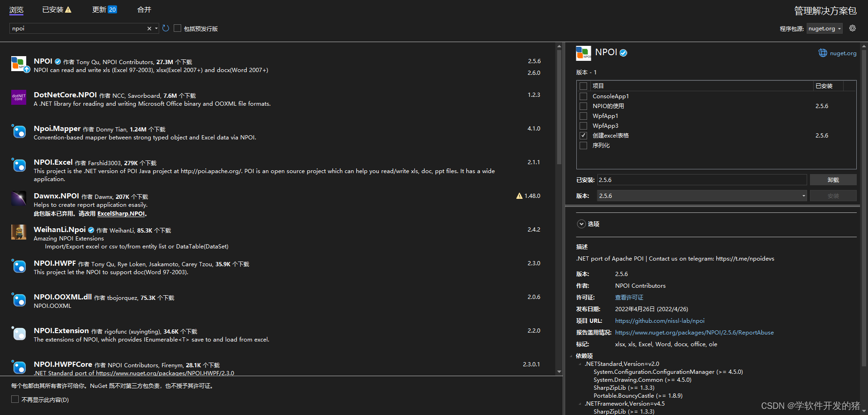
Task: Click the package list vertical scrollbar thumb
Action: coord(559,107)
